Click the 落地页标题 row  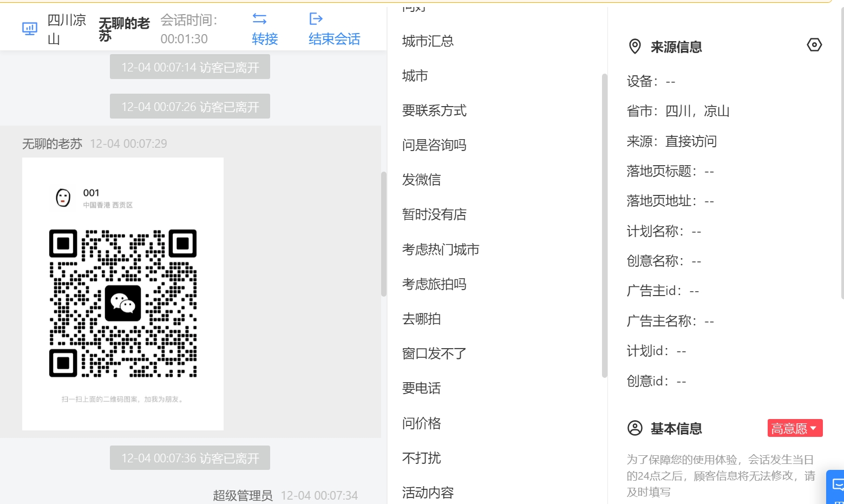pyautogui.click(x=670, y=171)
